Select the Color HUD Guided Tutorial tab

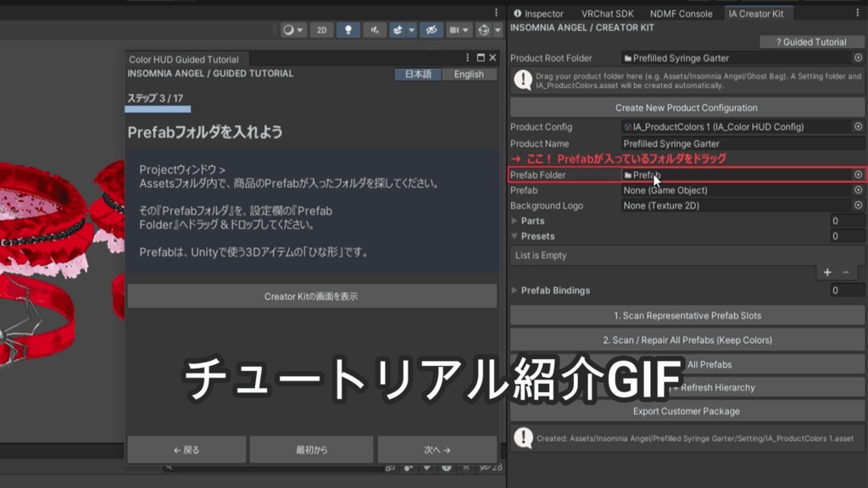pos(184,59)
